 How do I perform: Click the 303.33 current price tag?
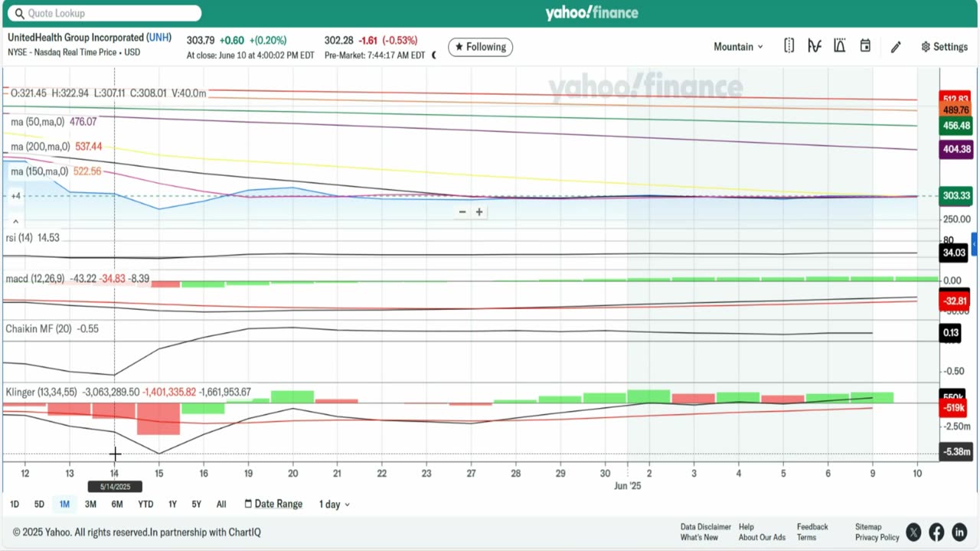pyautogui.click(x=955, y=196)
